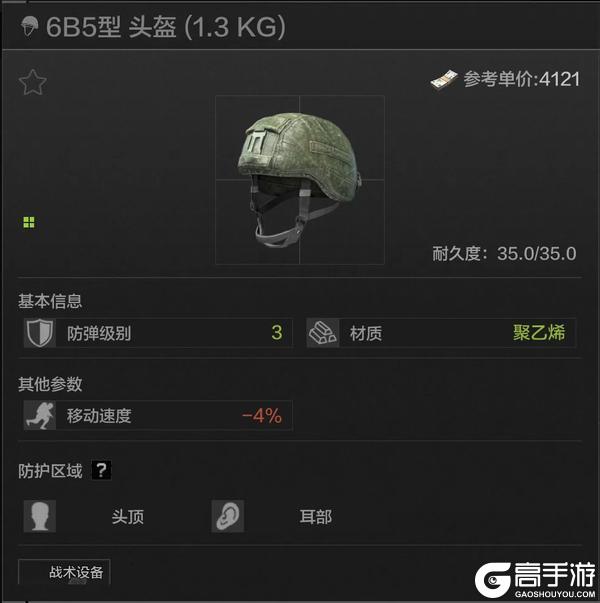Click the running soldier speed icon
The width and height of the screenshot is (600, 603).
click(40, 415)
